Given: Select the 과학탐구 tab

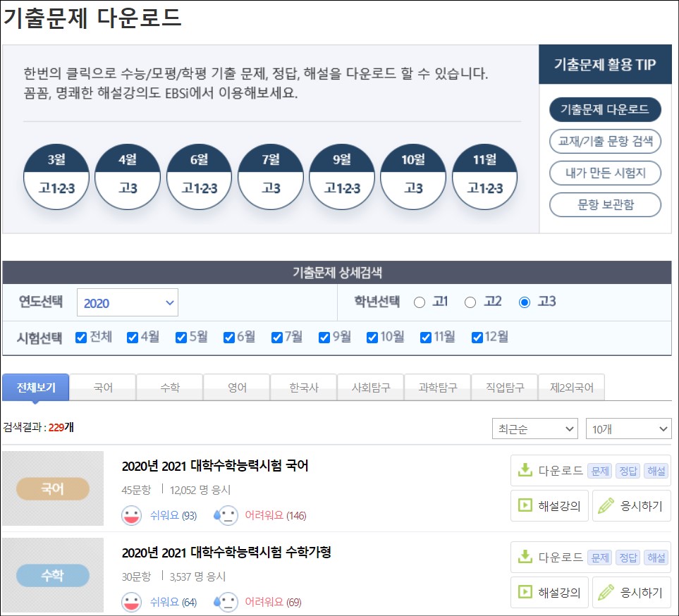Looking at the screenshot, I should click(x=438, y=387).
